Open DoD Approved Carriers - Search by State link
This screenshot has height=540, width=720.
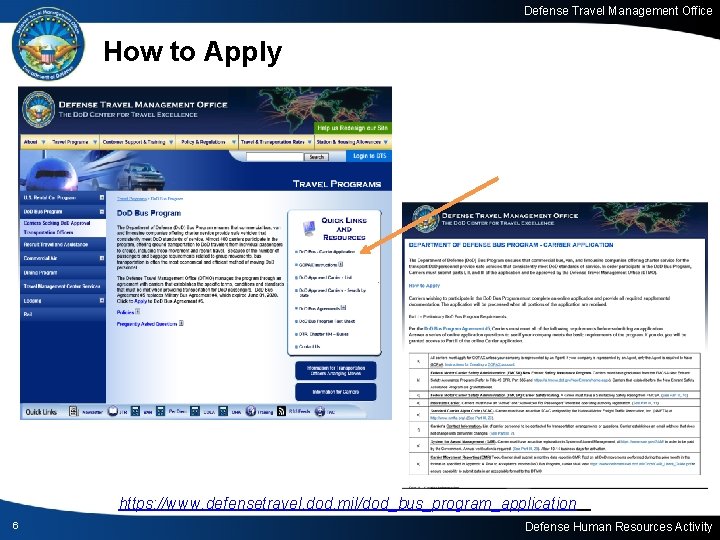[x=332, y=292]
